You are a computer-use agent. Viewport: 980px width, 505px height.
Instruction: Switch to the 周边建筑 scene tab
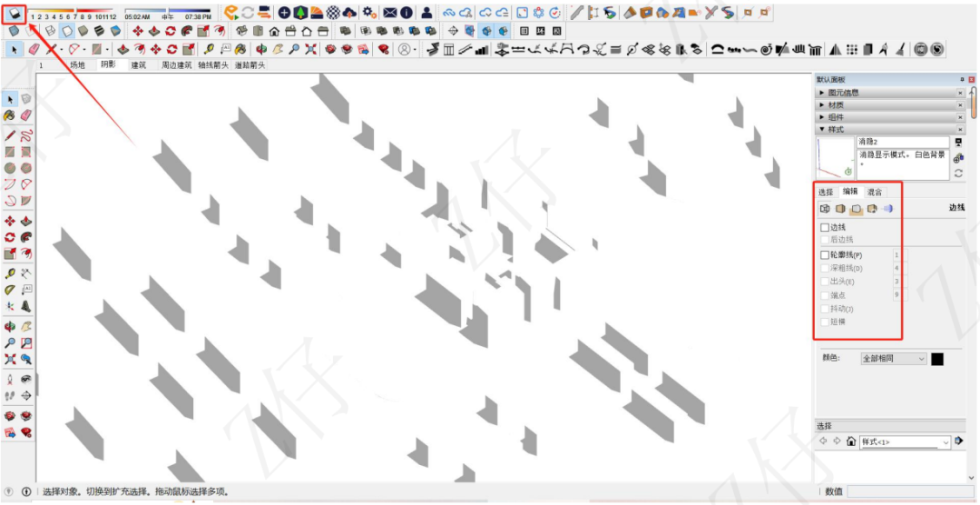pos(176,65)
